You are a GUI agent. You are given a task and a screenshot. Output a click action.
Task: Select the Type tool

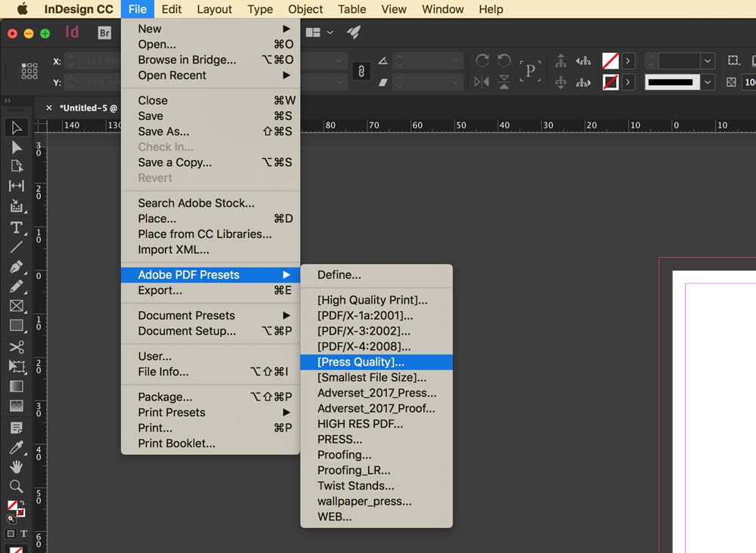[x=17, y=227]
